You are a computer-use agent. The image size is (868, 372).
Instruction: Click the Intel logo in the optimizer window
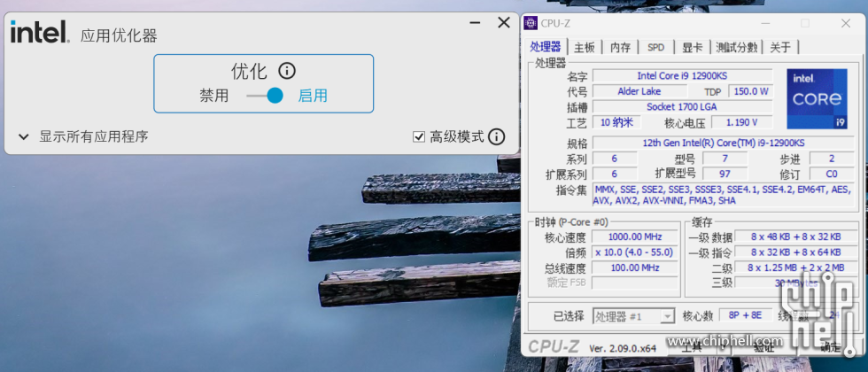point(41,32)
